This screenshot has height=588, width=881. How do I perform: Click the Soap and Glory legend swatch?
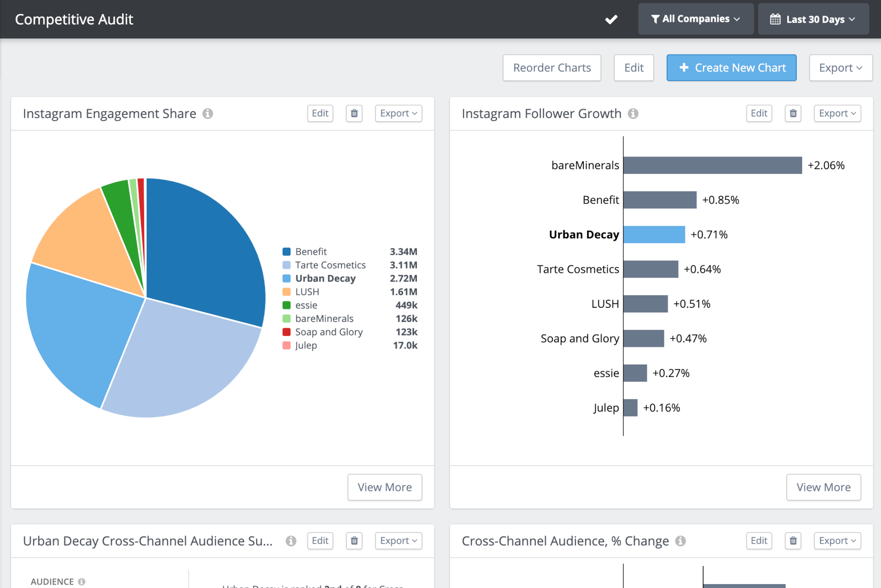286,332
